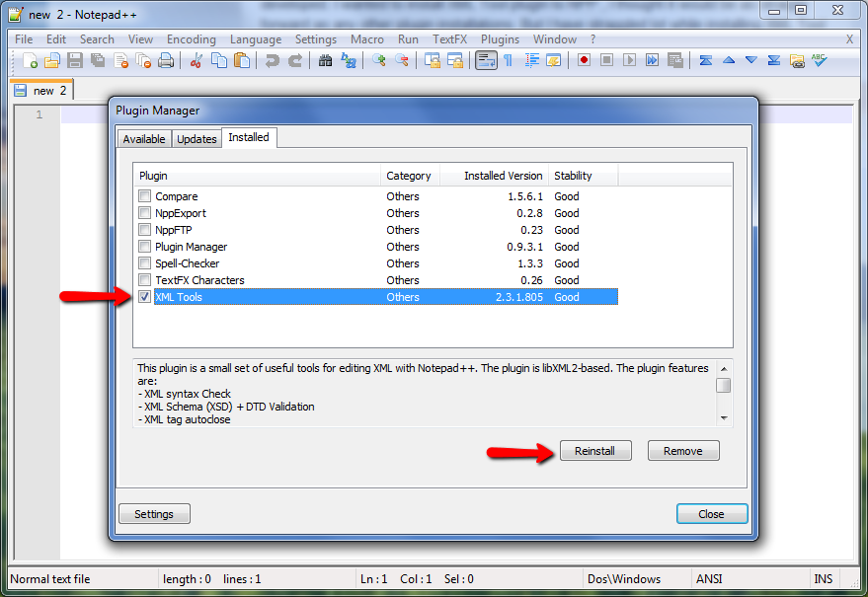Click the Replace toolbar icon
This screenshot has height=597, width=868.
point(349,60)
